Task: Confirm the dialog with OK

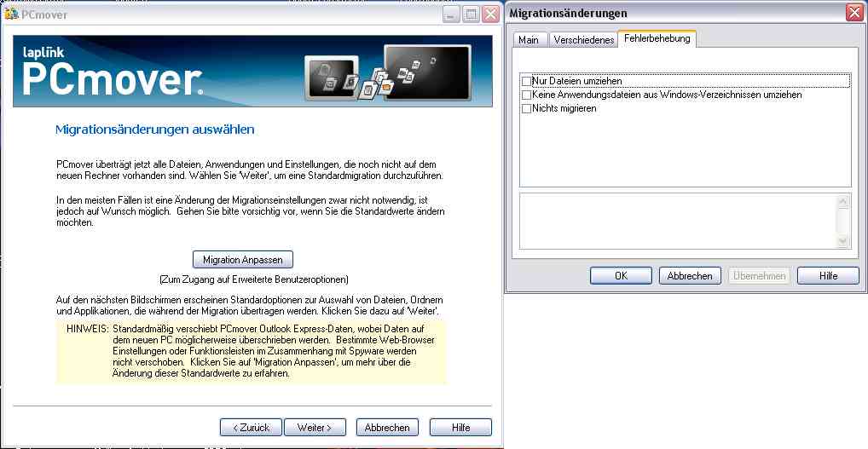Action: coord(622,276)
